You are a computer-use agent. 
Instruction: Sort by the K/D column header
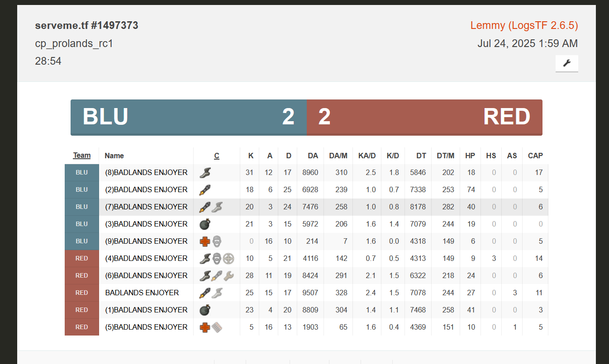click(393, 156)
